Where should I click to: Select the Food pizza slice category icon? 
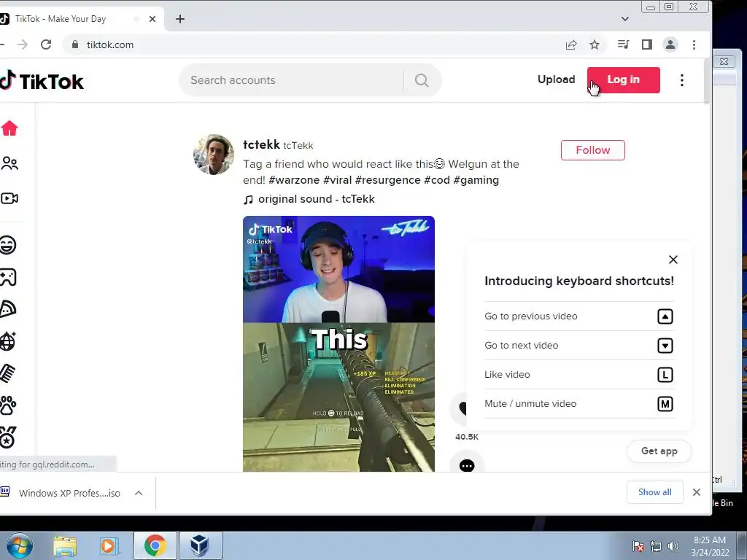click(x=8, y=309)
